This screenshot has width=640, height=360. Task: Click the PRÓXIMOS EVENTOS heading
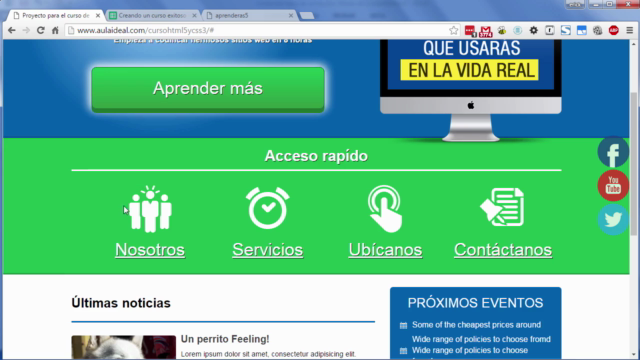(476, 303)
